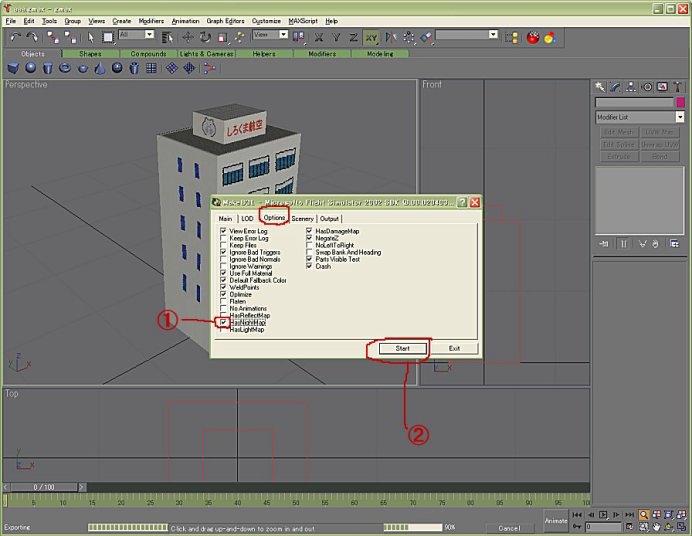
Task: Click the Material Editor red sphere icon
Action: [532, 37]
